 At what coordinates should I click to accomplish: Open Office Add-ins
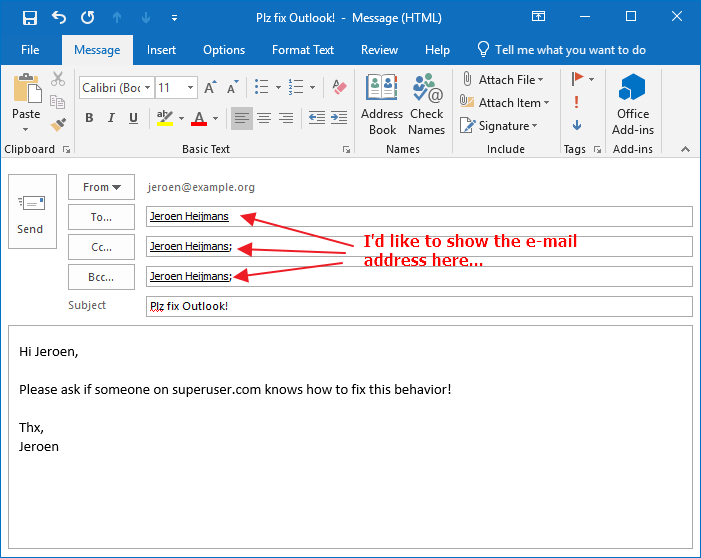633,105
